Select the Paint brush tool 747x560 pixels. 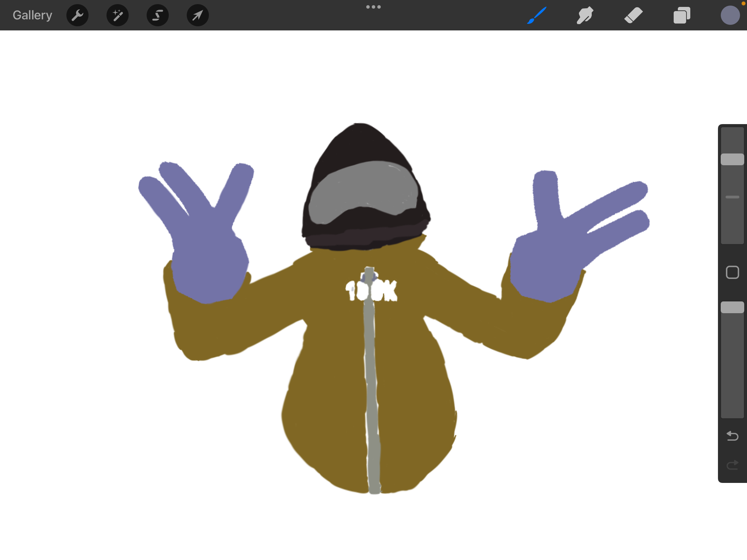coord(537,15)
